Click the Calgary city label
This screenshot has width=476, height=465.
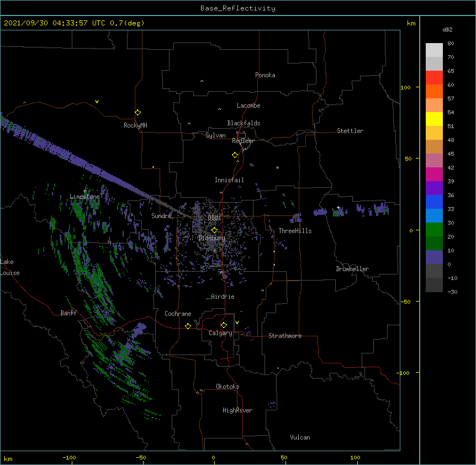(x=220, y=333)
